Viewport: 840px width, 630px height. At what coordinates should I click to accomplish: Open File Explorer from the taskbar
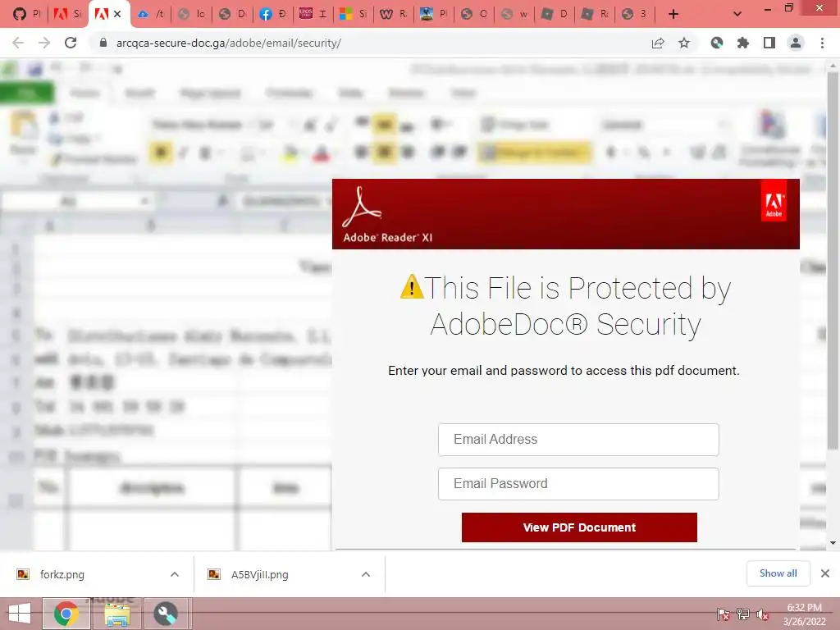click(117, 614)
